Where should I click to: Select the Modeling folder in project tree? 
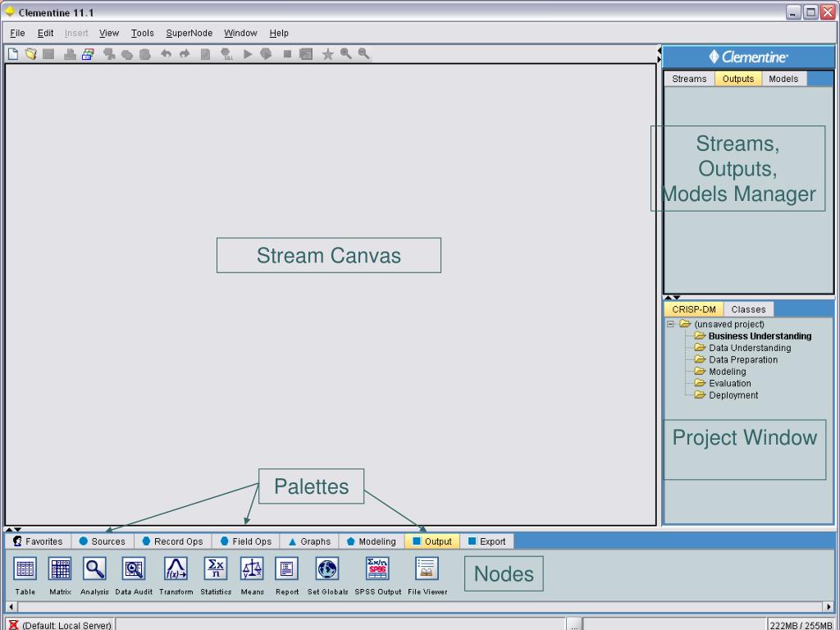(720, 372)
